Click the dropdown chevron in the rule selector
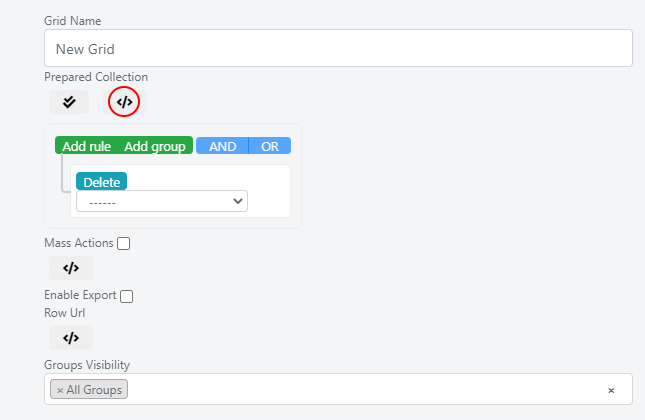 click(x=237, y=201)
